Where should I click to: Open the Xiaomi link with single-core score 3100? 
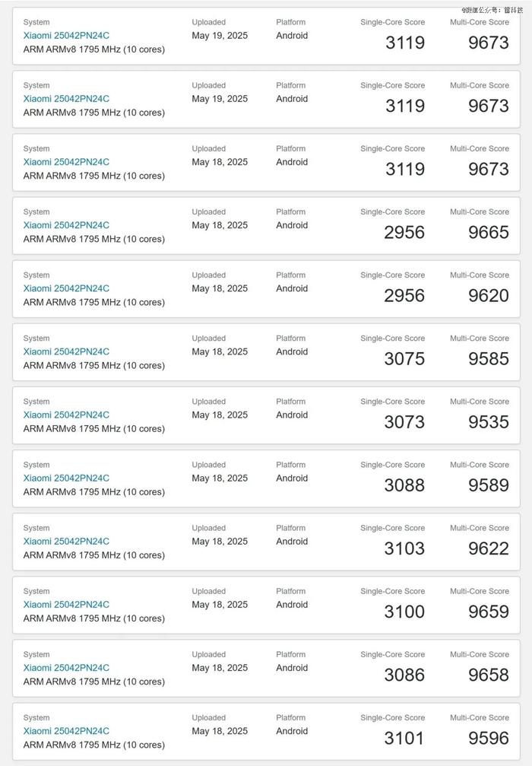coord(66,604)
